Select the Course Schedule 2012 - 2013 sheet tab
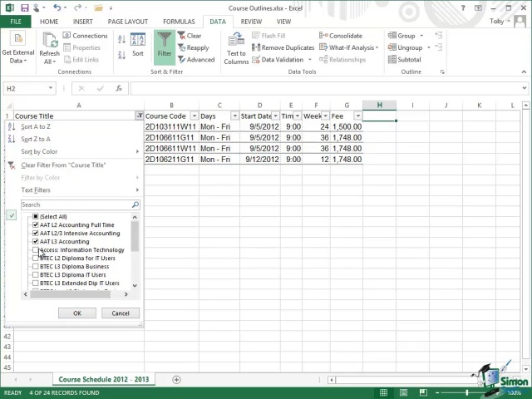Screen dimensions: 532x399 pos(104,379)
